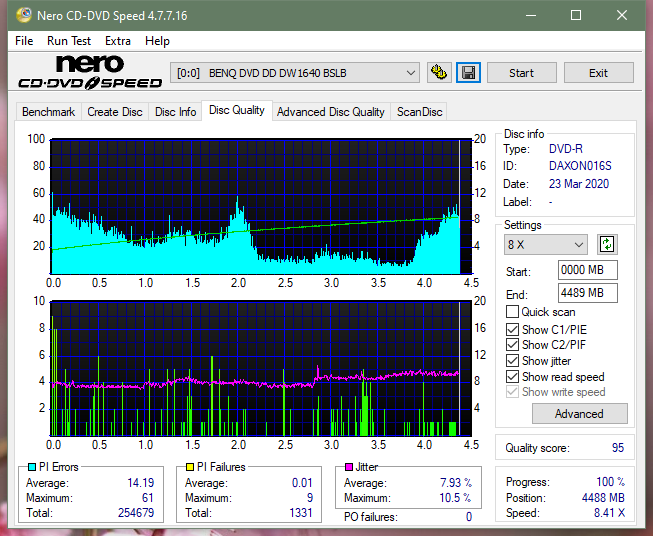Open the drive options icon
The width and height of the screenshot is (653, 536).
(439, 73)
